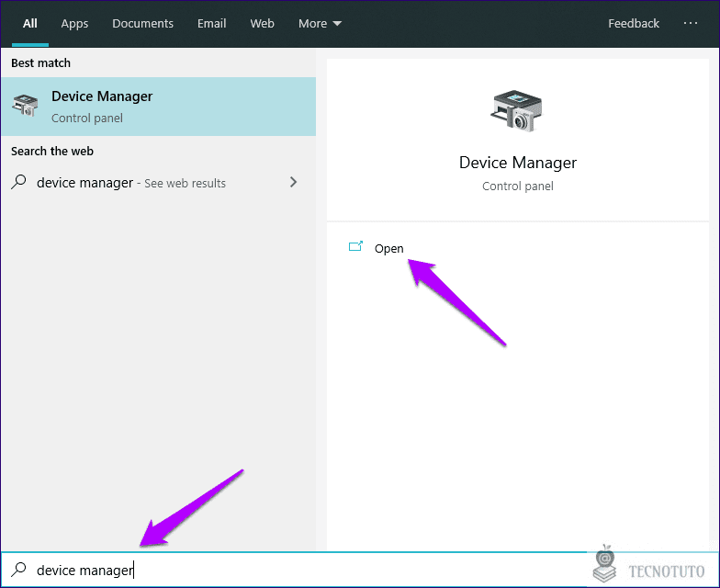This screenshot has height=588, width=720.
Task: Select the Email filter tab
Action: point(211,24)
